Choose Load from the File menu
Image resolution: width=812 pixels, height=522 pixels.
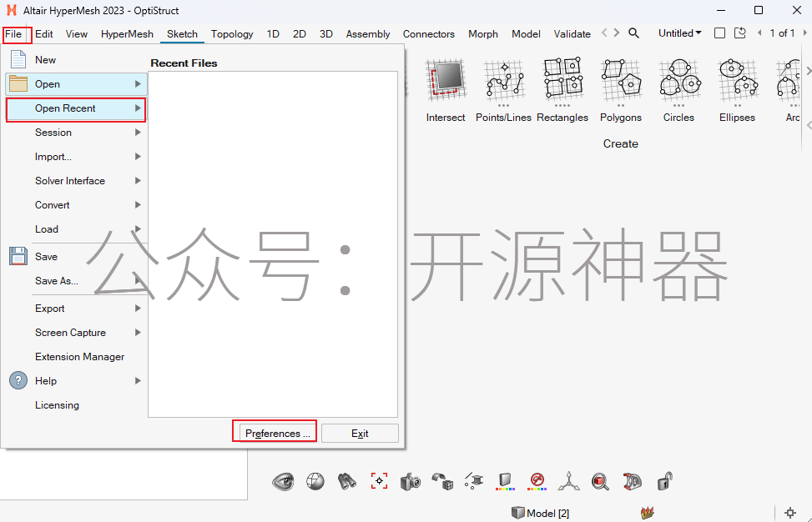76,228
